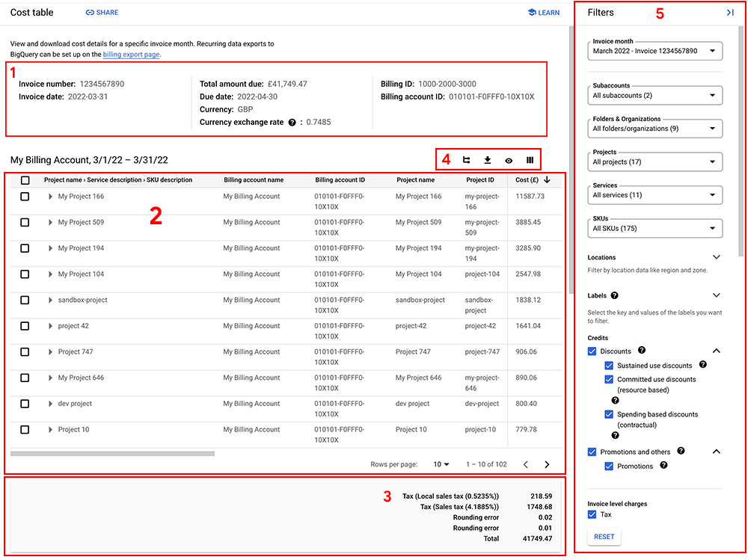Image resolution: width=748 pixels, height=560 pixels.
Task: Expand the Locations filter section
Action: (716, 257)
